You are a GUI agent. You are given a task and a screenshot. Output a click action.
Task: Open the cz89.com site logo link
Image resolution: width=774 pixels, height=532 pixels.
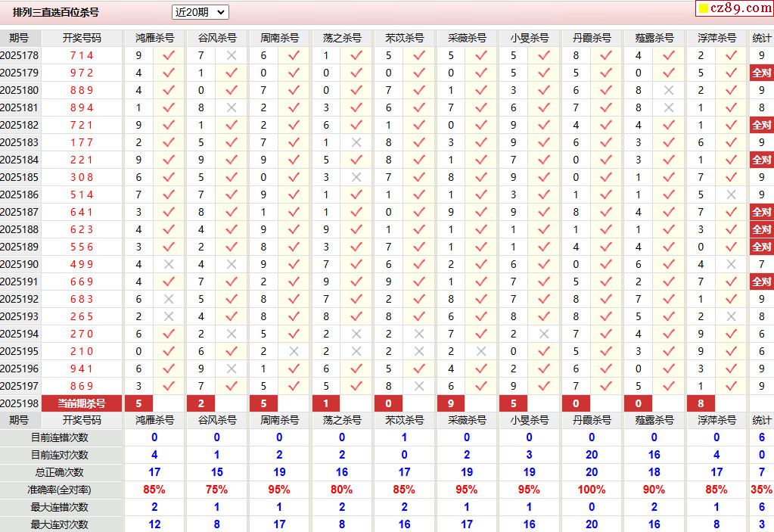[735, 8]
